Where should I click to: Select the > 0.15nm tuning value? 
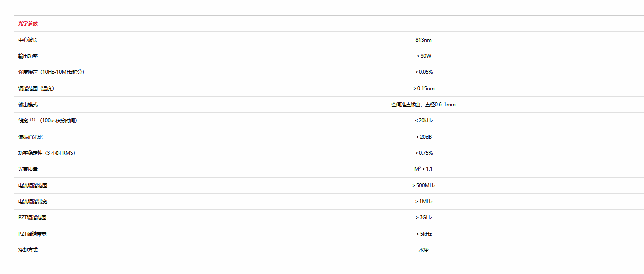(x=424, y=89)
